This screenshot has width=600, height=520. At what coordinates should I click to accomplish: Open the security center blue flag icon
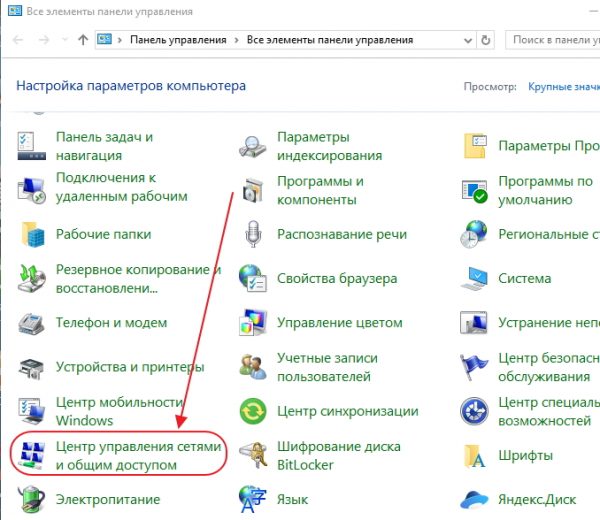(x=474, y=367)
